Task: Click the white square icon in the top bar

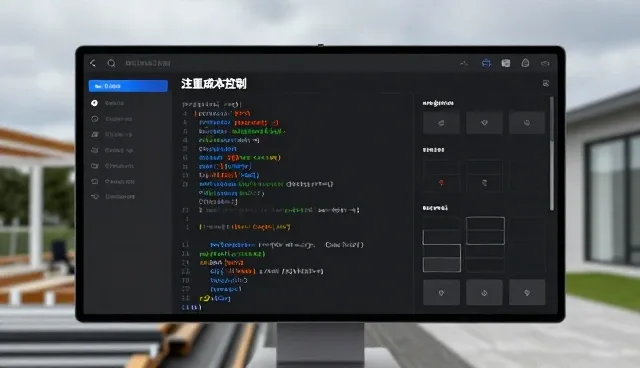Action: point(506,63)
